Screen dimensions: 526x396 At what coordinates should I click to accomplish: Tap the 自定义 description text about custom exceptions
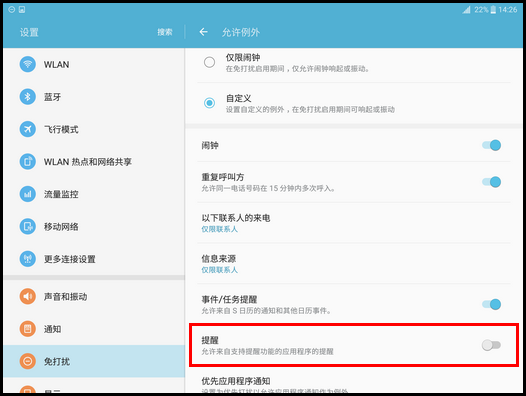tap(310, 109)
